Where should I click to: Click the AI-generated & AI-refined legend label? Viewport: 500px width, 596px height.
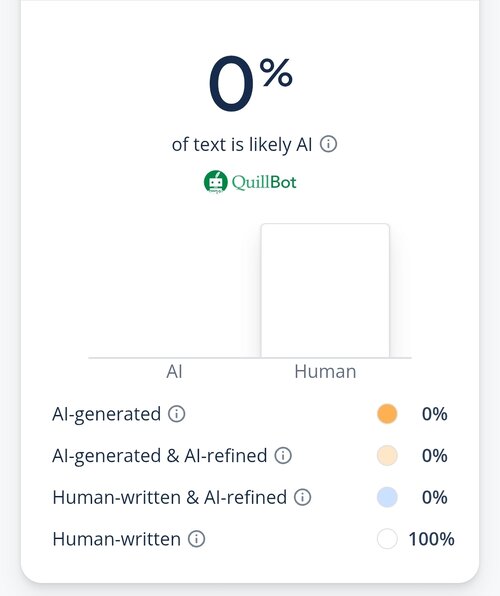coord(160,456)
